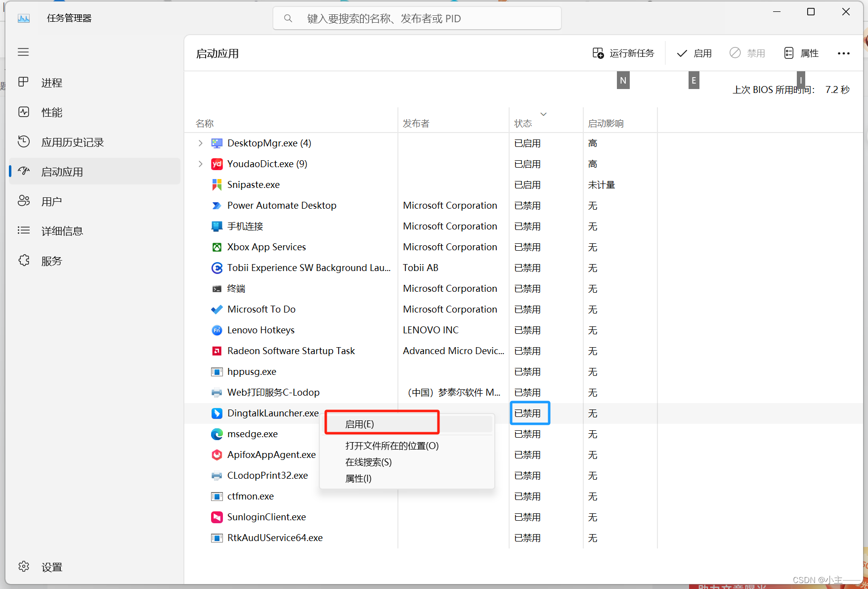Click the Lenovo Hotkeys icon
868x589 pixels.
click(217, 330)
